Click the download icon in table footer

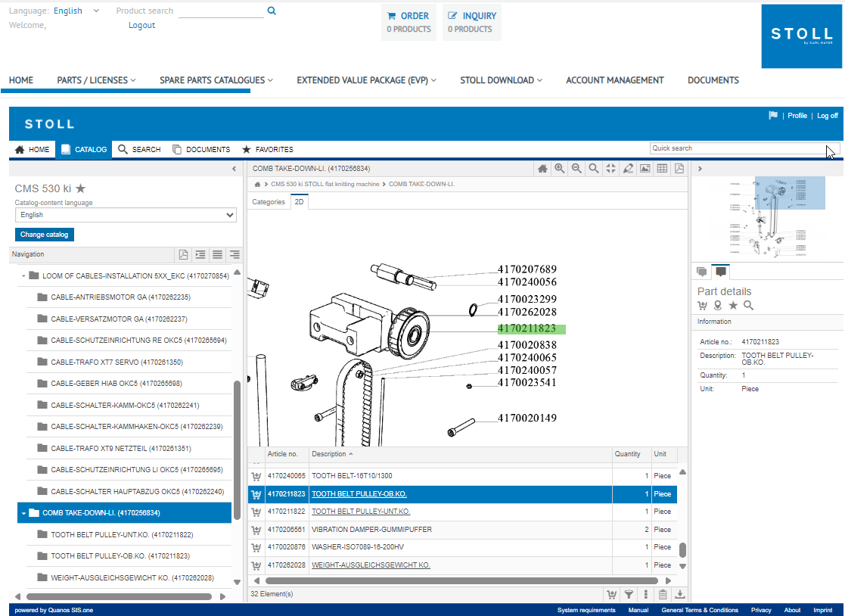tap(680, 595)
